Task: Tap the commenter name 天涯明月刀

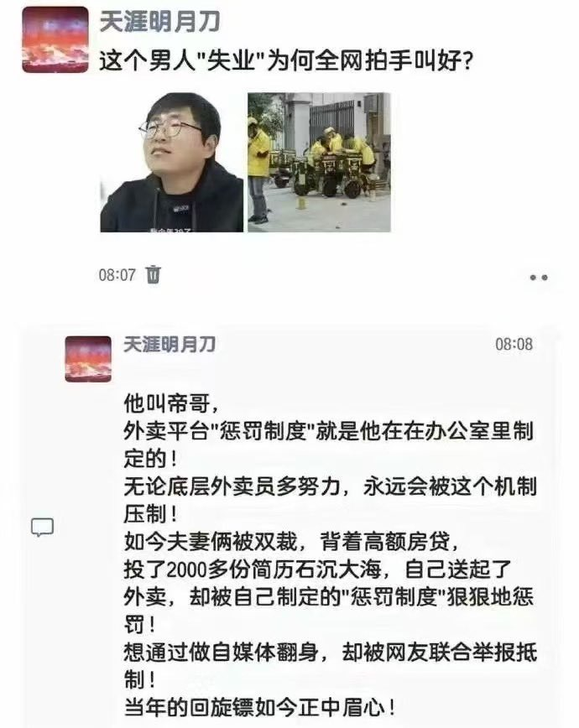Action: [x=170, y=345]
